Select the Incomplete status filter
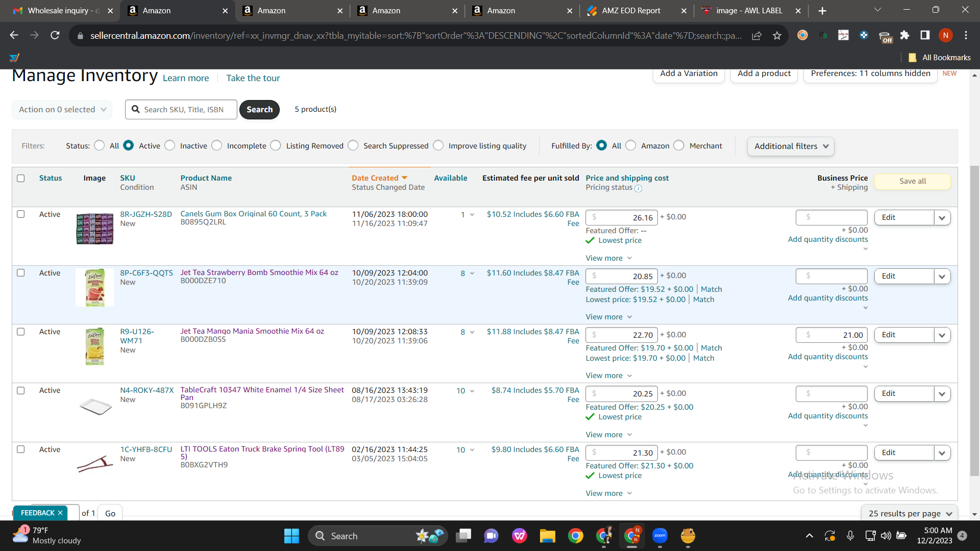Viewport: 980px width, 551px height. [217, 145]
